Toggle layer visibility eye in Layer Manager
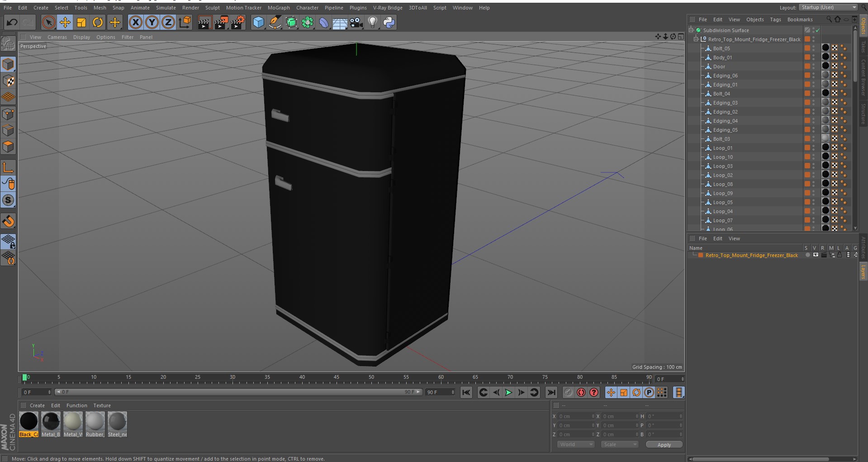The image size is (868, 462). tap(816, 255)
